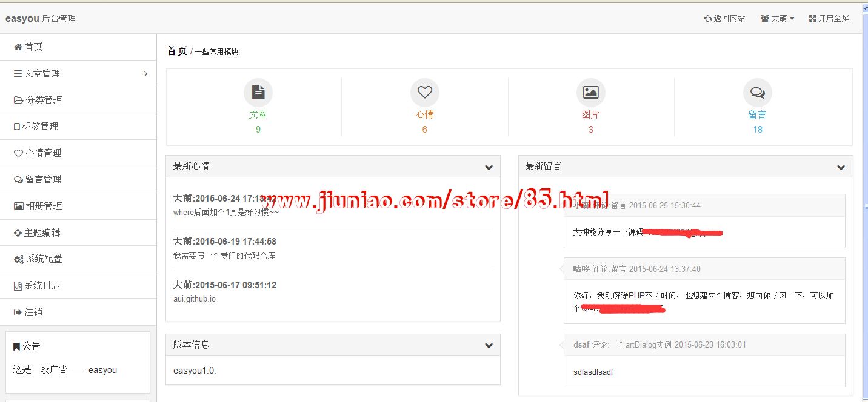868x402 pixels.
Task: Click the sdfasdfsadf comment body
Action: (593, 372)
